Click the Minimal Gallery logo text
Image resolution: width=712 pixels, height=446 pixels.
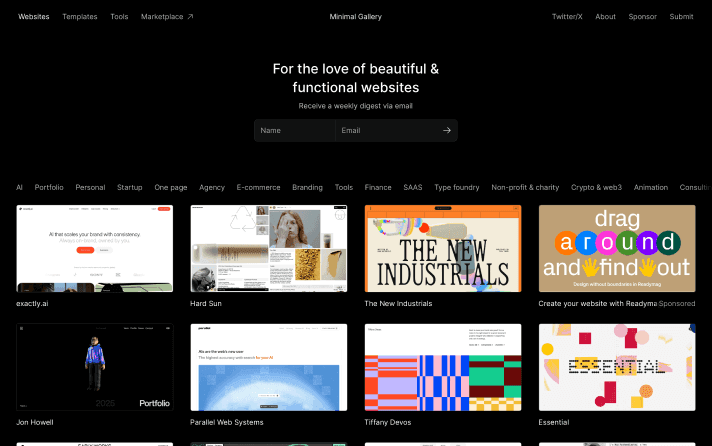click(x=356, y=17)
